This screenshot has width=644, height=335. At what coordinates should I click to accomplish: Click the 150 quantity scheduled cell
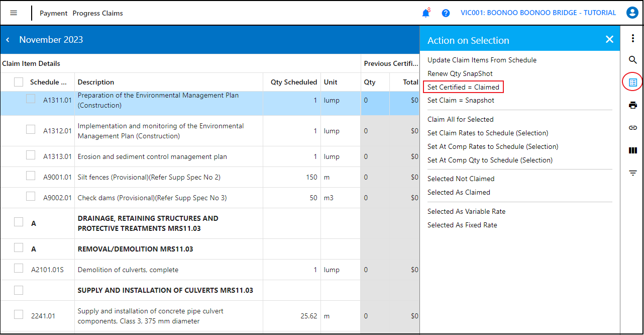tap(292, 177)
